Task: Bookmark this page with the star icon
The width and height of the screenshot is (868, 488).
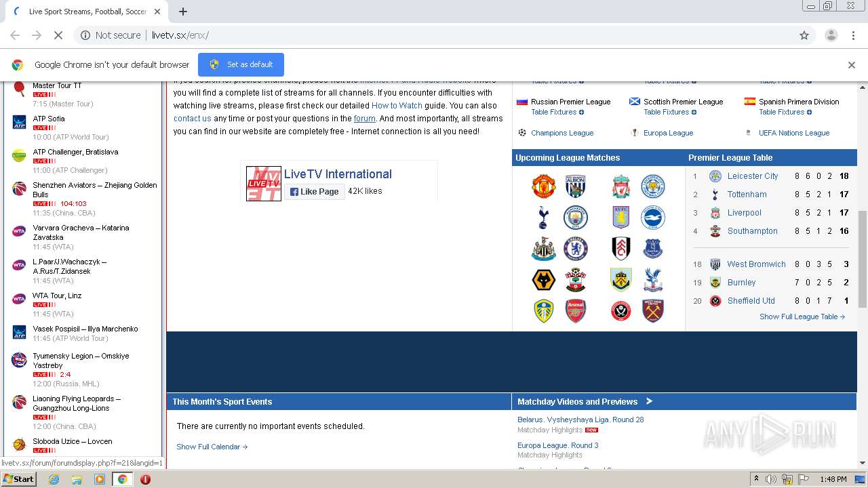Action: (x=804, y=35)
